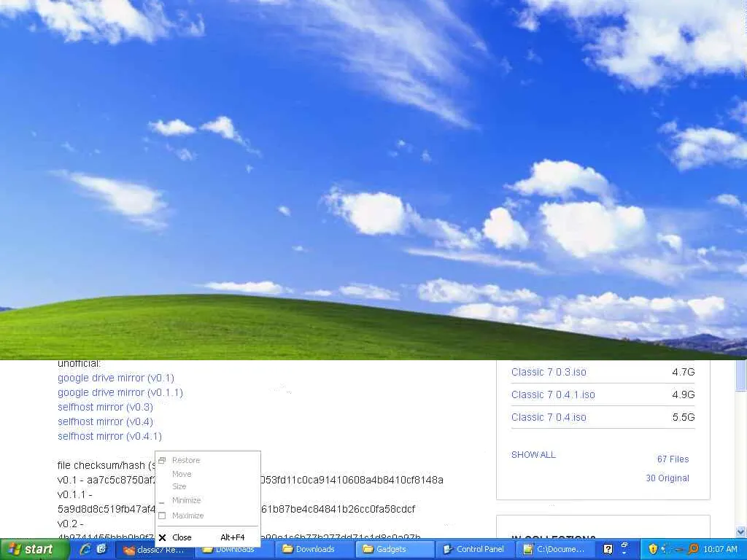This screenshot has width=747, height=560.
Task: Click the help question mark taskbar icon
Action: click(608, 549)
